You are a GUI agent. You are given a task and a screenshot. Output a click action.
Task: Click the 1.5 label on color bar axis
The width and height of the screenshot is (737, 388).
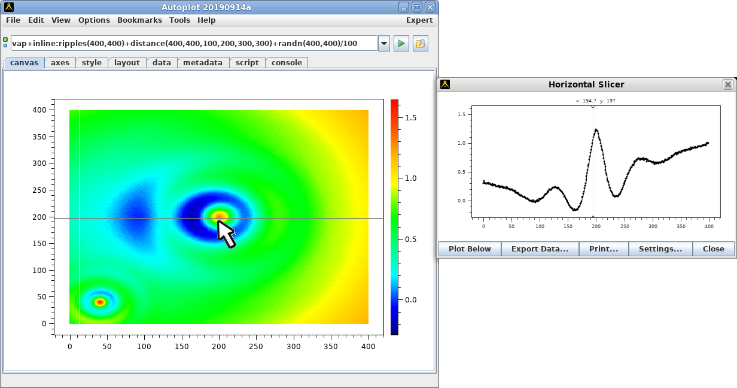tap(411, 118)
